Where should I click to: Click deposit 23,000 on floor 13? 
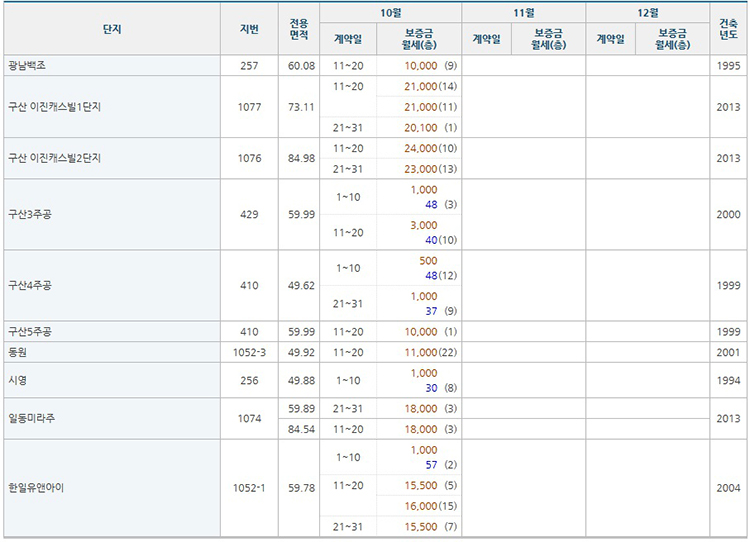tap(421, 169)
